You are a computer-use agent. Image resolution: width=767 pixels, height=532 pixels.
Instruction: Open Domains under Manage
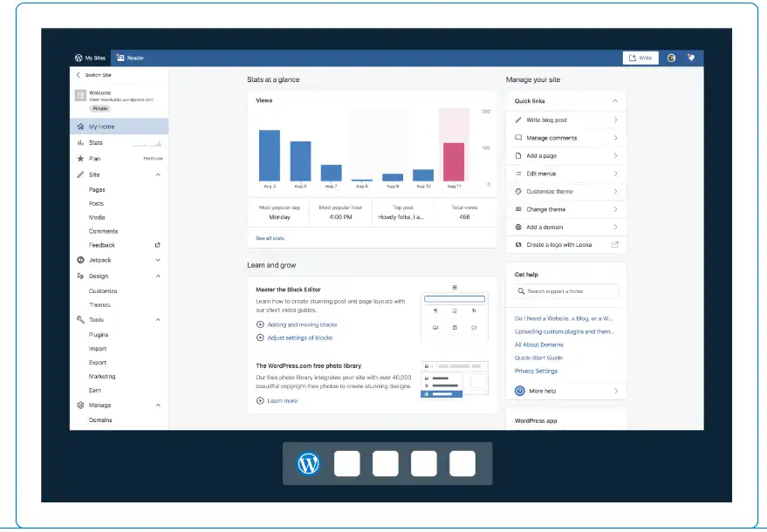click(100, 420)
